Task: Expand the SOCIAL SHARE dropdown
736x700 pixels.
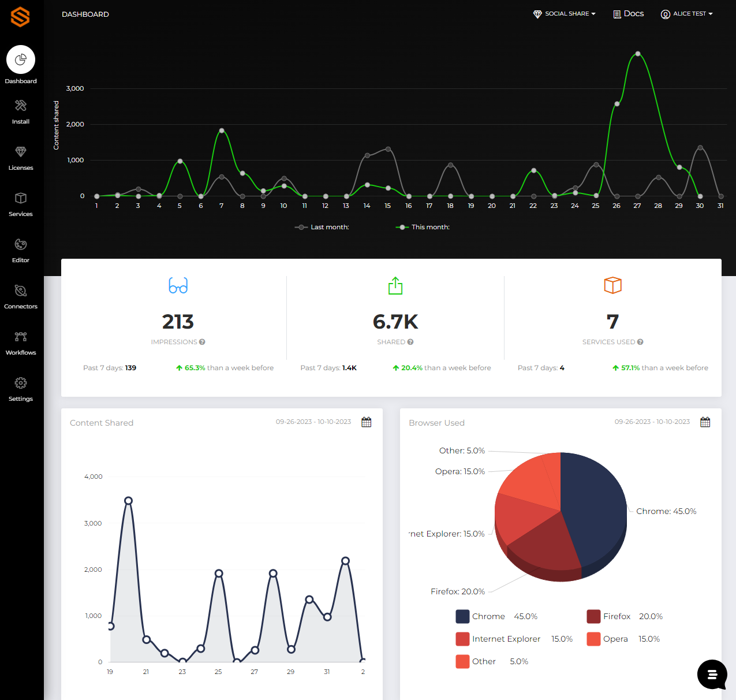Action: tap(565, 14)
